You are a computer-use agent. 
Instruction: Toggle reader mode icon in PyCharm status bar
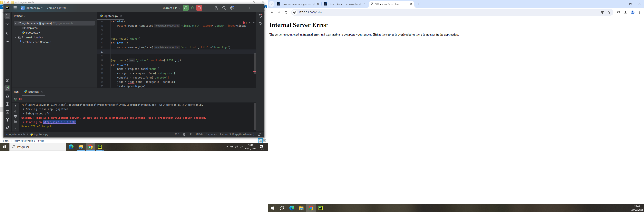click(x=184, y=135)
